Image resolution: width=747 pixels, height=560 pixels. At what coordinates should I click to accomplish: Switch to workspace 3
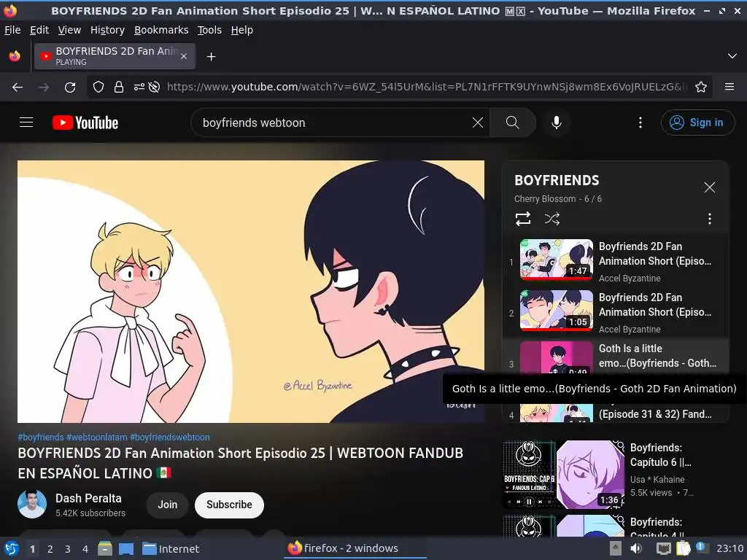[68, 549]
